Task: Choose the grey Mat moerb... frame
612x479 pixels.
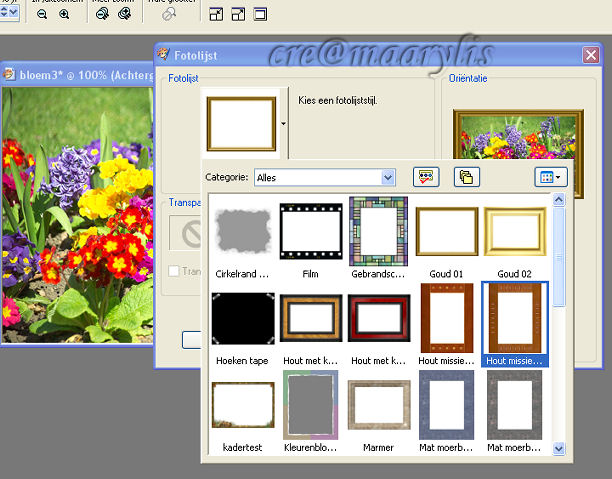Action: tap(515, 405)
